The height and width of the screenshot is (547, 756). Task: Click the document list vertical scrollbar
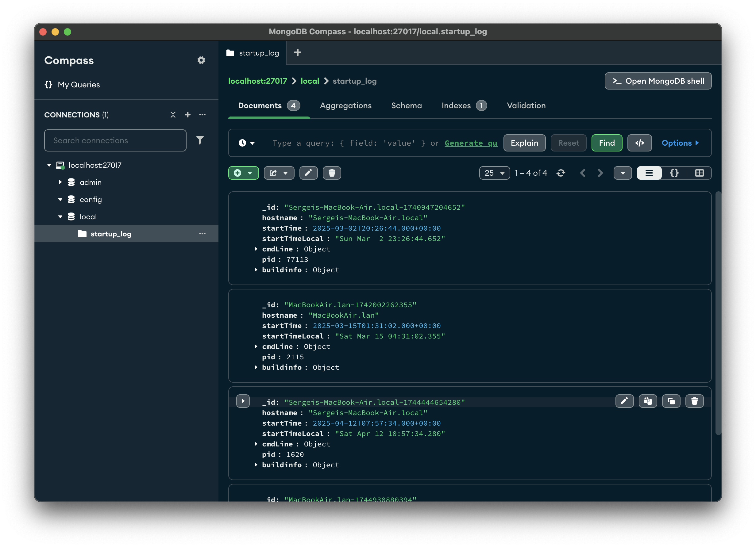(718, 313)
